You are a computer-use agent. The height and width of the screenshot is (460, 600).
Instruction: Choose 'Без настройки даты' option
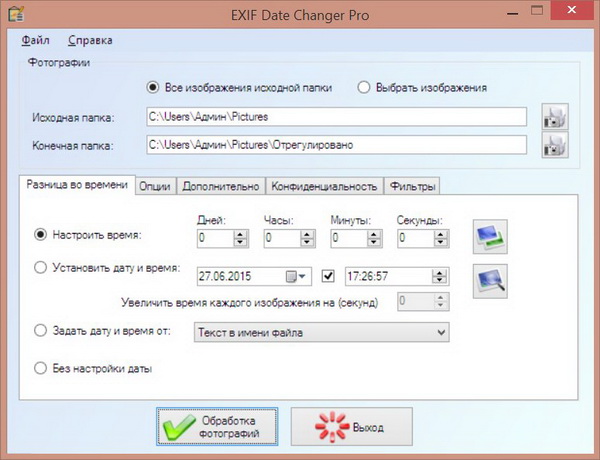click(x=41, y=368)
